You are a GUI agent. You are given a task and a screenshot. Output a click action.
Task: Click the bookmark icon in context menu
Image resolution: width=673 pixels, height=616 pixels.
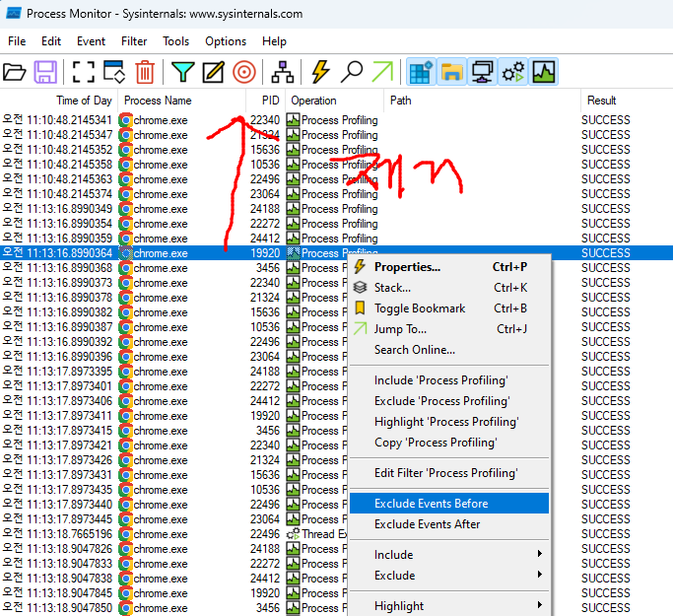[x=360, y=308]
